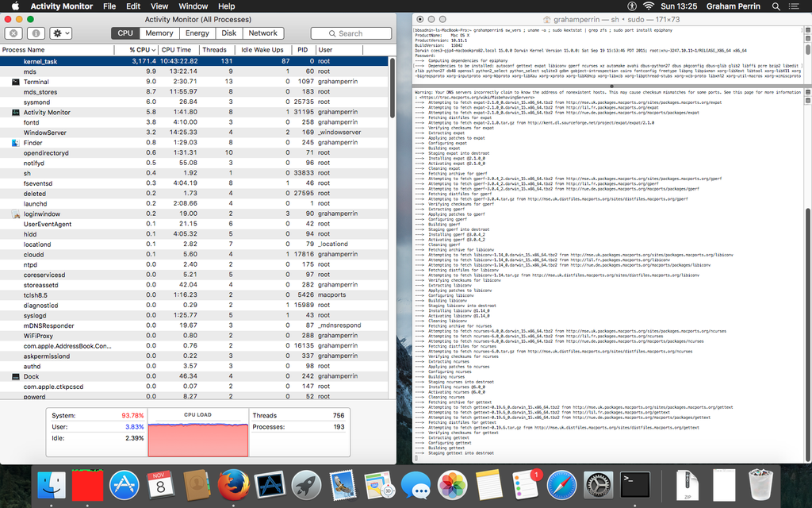812x508 pixels.
Task: Open Firefox from the Dock
Action: tap(234, 486)
